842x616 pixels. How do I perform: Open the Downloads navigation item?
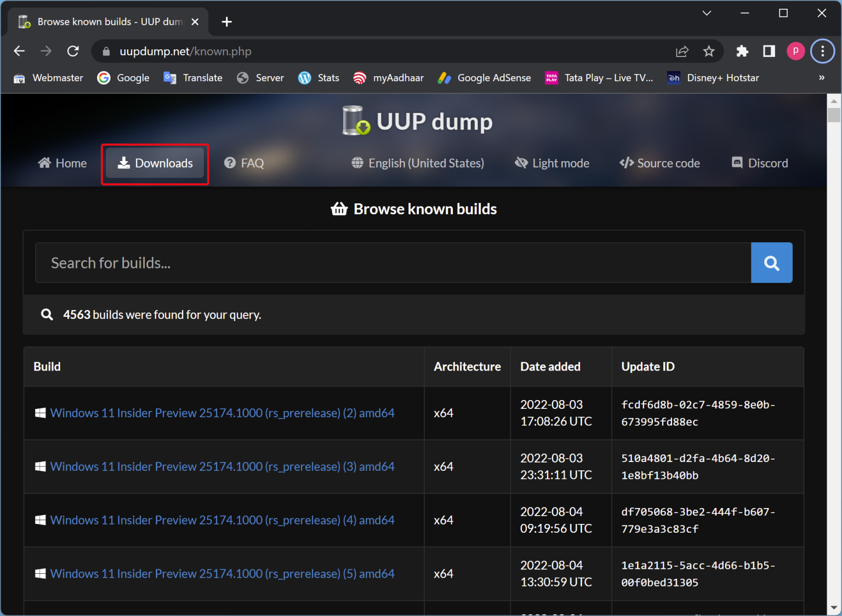155,163
